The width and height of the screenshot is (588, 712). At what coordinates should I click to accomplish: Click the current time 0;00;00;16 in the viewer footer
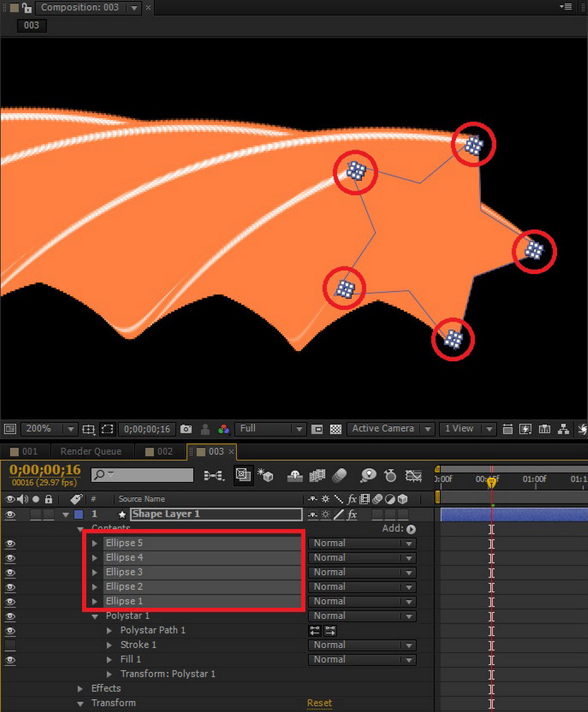tap(147, 429)
